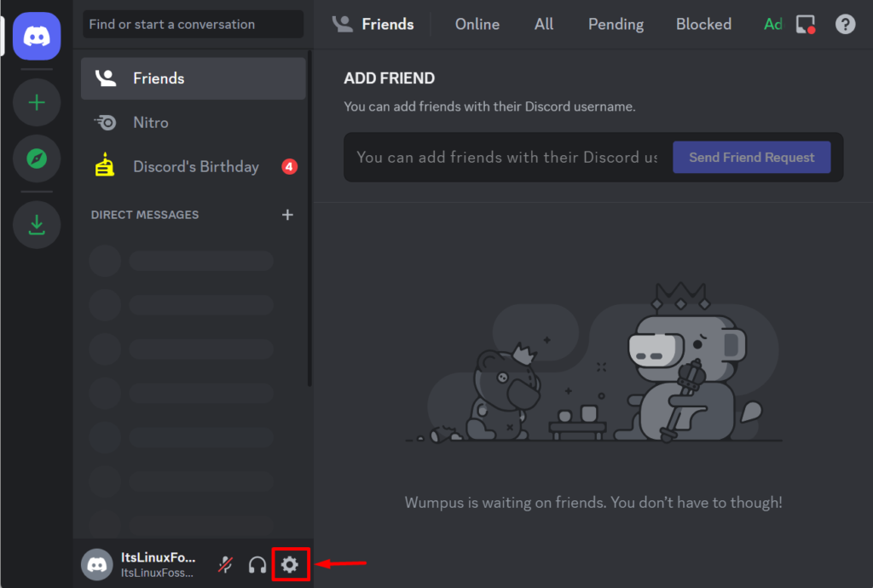This screenshot has height=588, width=873.
Task: Switch to the Online tab
Action: [477, 25]
